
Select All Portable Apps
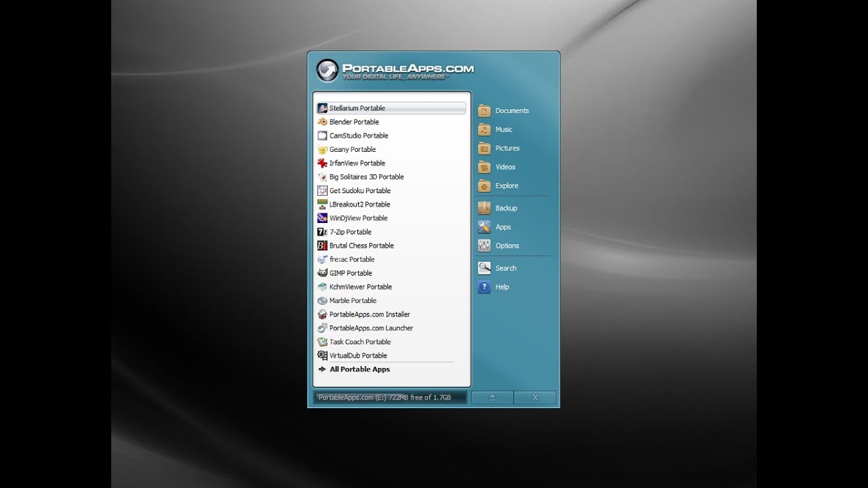(359, 369)
